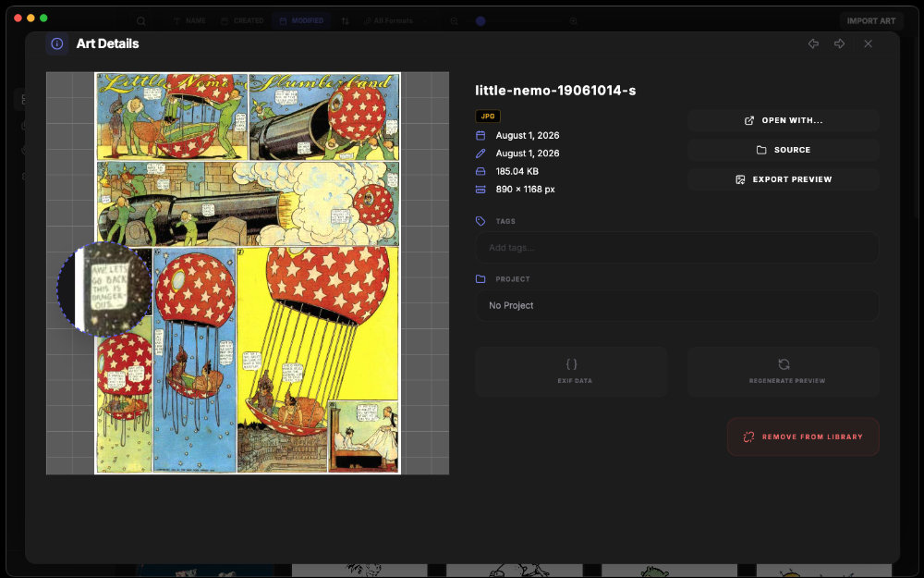The height and width of the screenshot is (578, 924).
Task: Click the JPG format badge
Action: (x=488, y=117)
